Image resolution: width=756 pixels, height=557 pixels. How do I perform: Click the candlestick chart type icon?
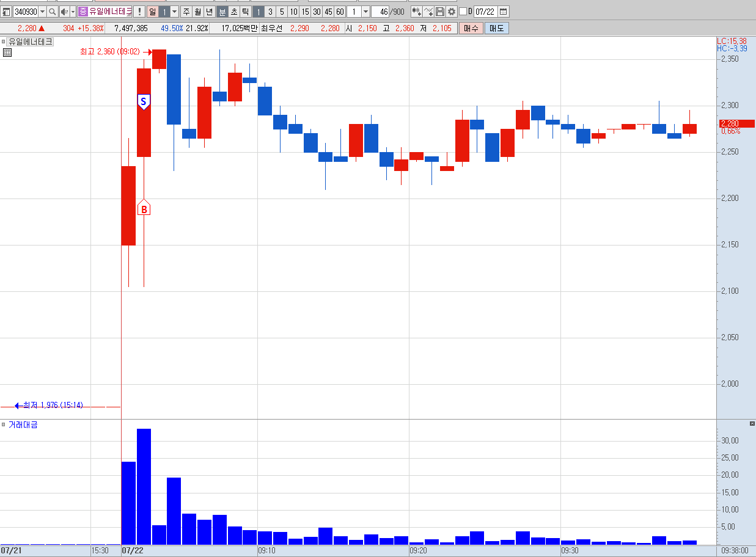(416, 12)
